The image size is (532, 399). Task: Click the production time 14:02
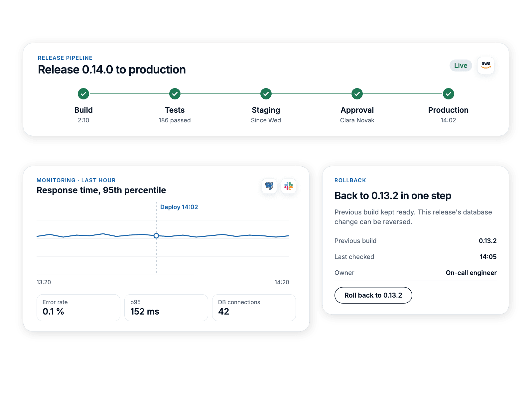pos(449,120)
